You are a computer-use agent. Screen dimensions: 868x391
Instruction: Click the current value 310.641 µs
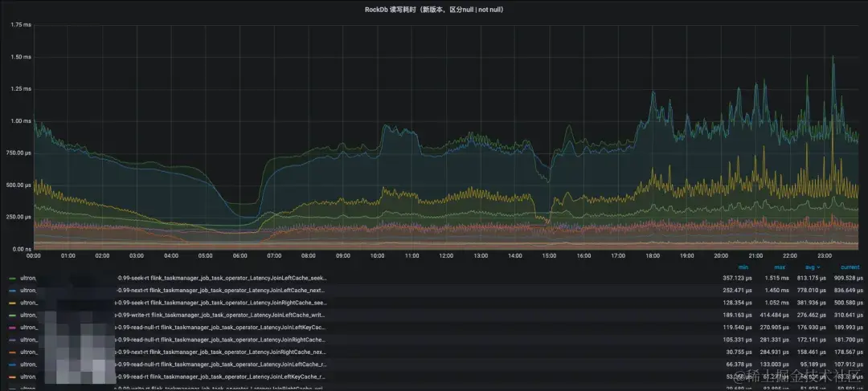point(848,315)
